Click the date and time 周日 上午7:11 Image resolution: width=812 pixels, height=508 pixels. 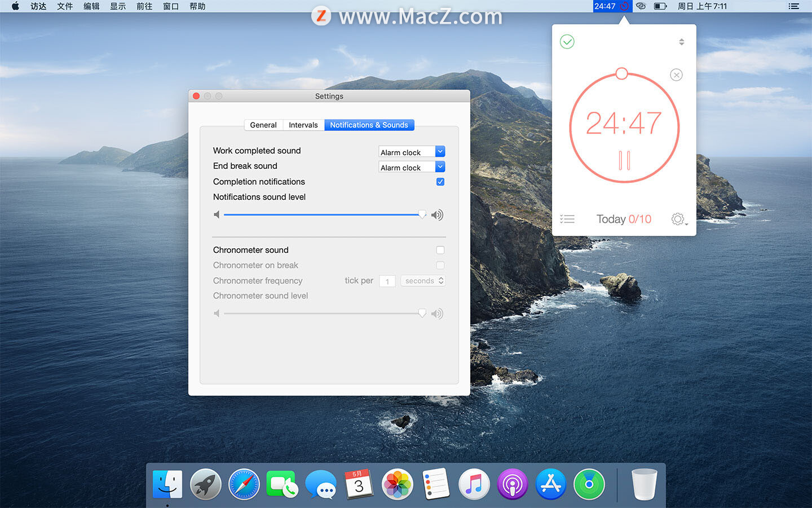click(703, 6)
